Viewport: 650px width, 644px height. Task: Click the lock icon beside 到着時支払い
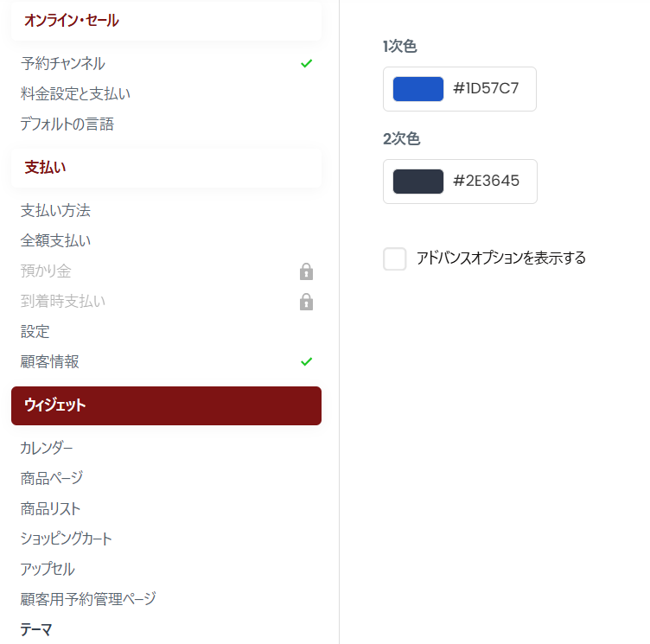click(306, 303)
